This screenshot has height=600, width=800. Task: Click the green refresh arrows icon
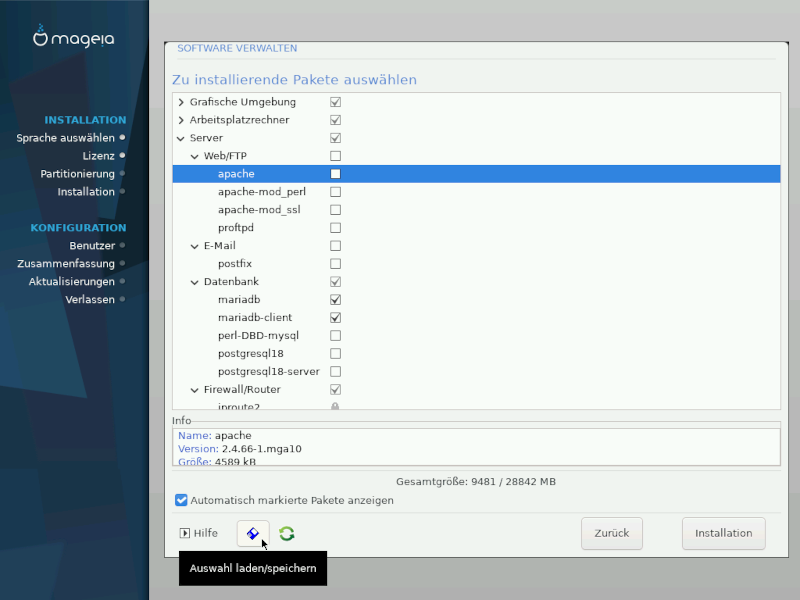[x=287, y=534]
